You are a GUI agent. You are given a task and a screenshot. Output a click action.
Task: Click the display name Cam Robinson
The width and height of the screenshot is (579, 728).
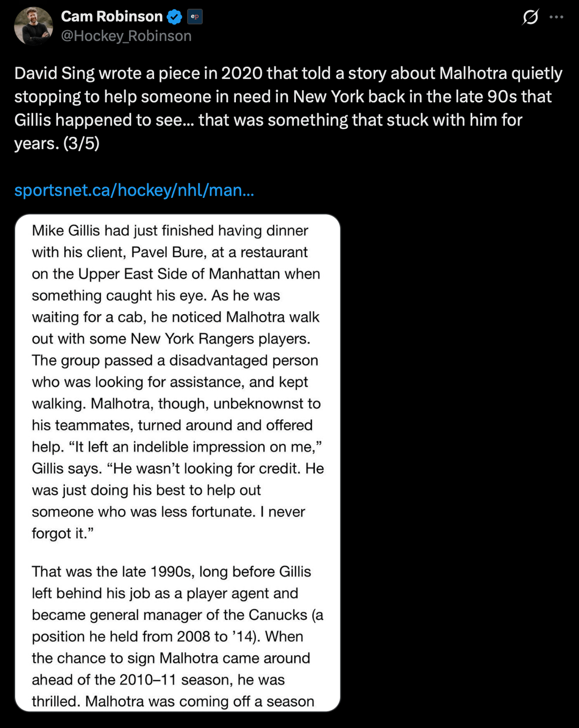point(112,17)
